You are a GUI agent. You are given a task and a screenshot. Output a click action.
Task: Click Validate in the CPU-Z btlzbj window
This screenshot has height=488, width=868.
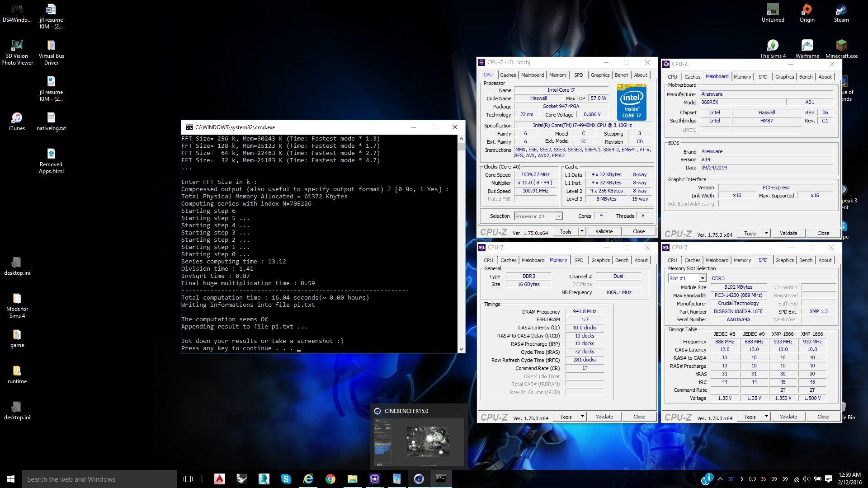tap(604, 231)
